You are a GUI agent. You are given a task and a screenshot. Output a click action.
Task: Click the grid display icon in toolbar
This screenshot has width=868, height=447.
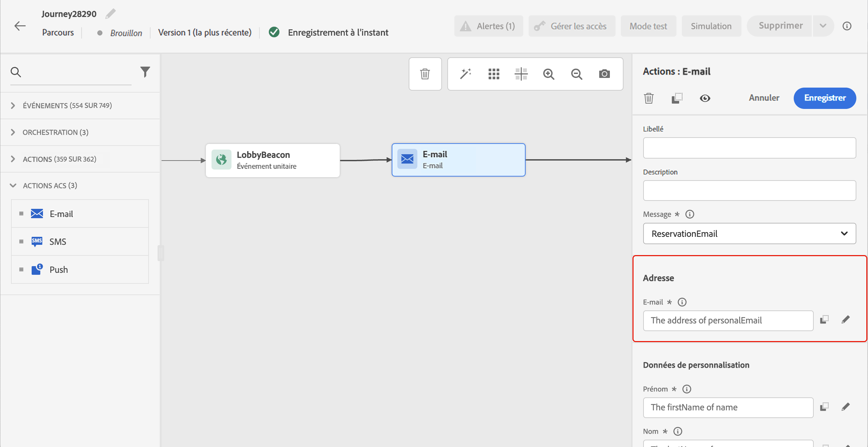[x=494, y=74]
